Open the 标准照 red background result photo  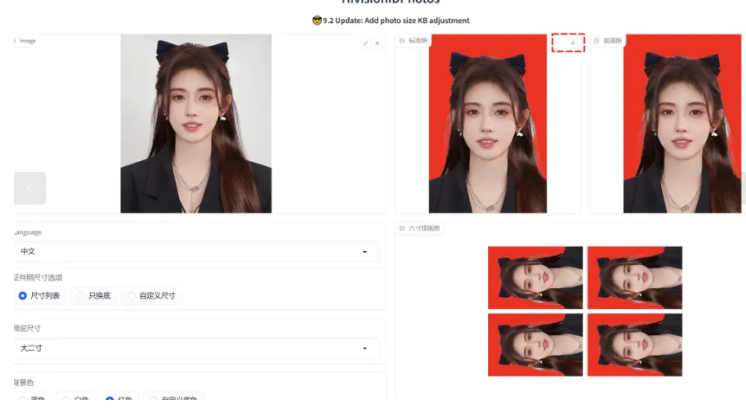point(487,128)
